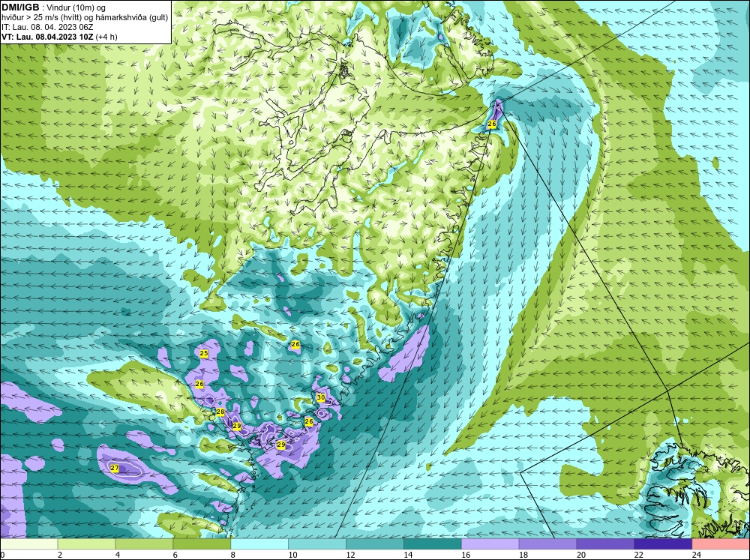Click the 'hviður > 25 m/s' legend description line

[x=85, y=18]
